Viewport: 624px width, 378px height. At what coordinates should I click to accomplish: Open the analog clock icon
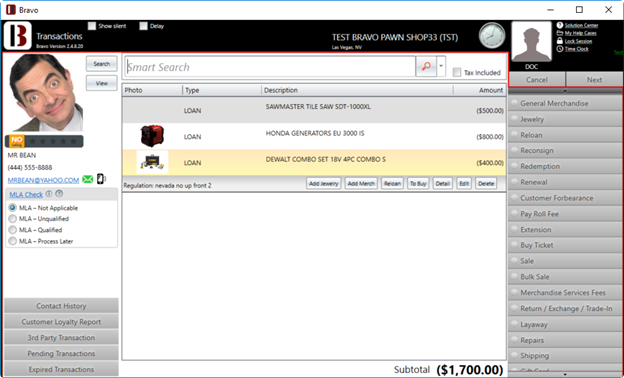(492, 36)
